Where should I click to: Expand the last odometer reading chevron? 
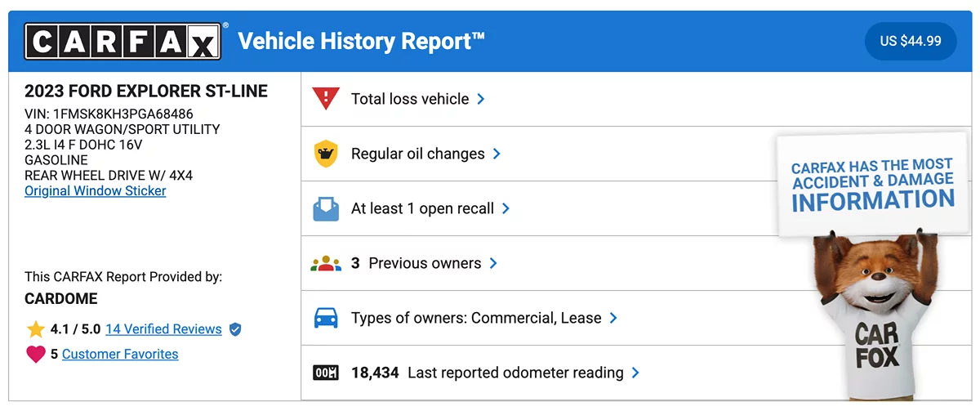coord(635,373)
